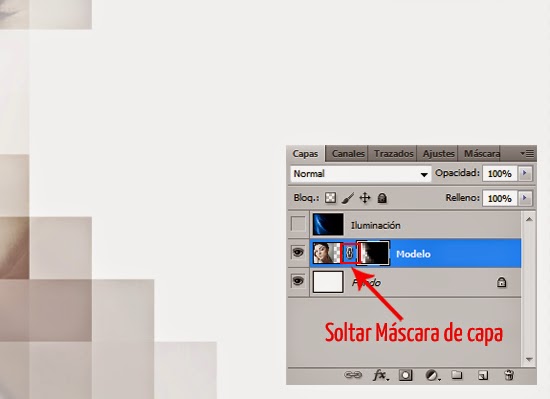
Task: Hide the Fondo layer eye icon
Action: tap(298, 281)
